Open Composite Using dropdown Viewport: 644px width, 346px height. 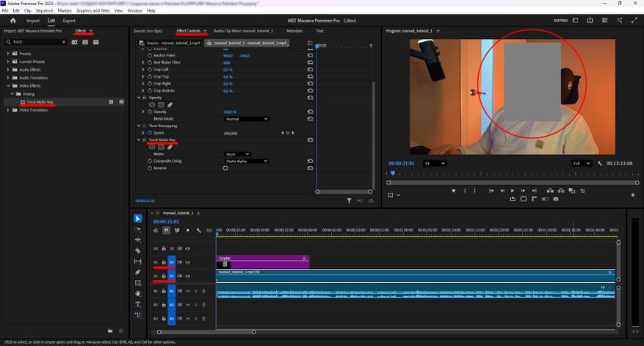(x=246, y=161)
